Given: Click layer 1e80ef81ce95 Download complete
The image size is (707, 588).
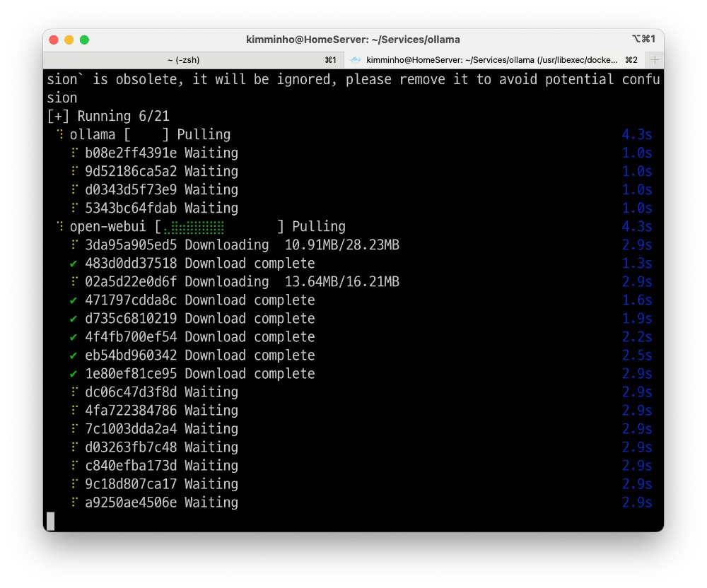Looking at the screenshot, I should (200, 374).
